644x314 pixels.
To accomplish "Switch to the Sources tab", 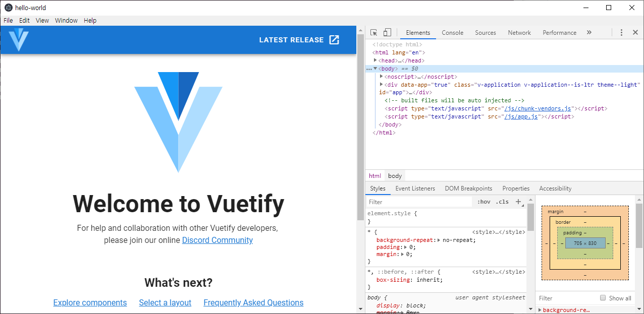I will point(486,33).
